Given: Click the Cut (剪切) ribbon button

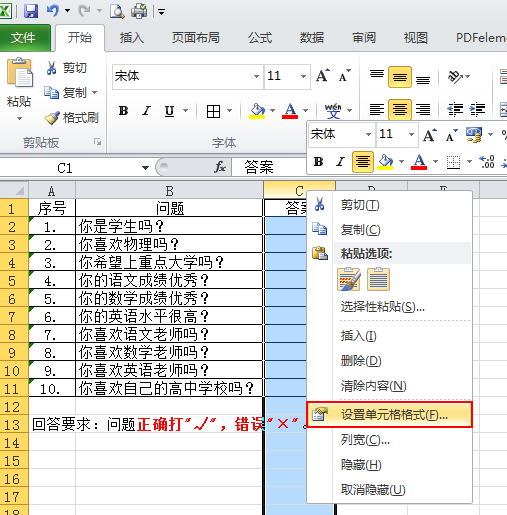Looking at the screenshot, I should (66, 68).
